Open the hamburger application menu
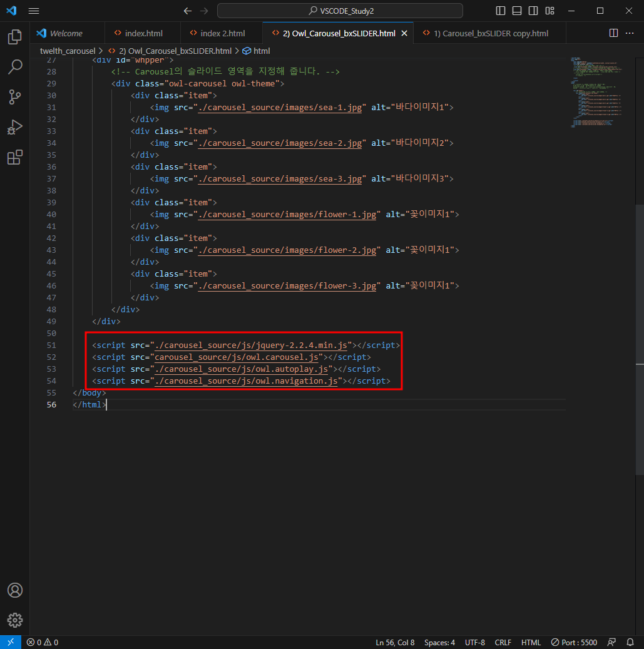 tap(34, 11)
